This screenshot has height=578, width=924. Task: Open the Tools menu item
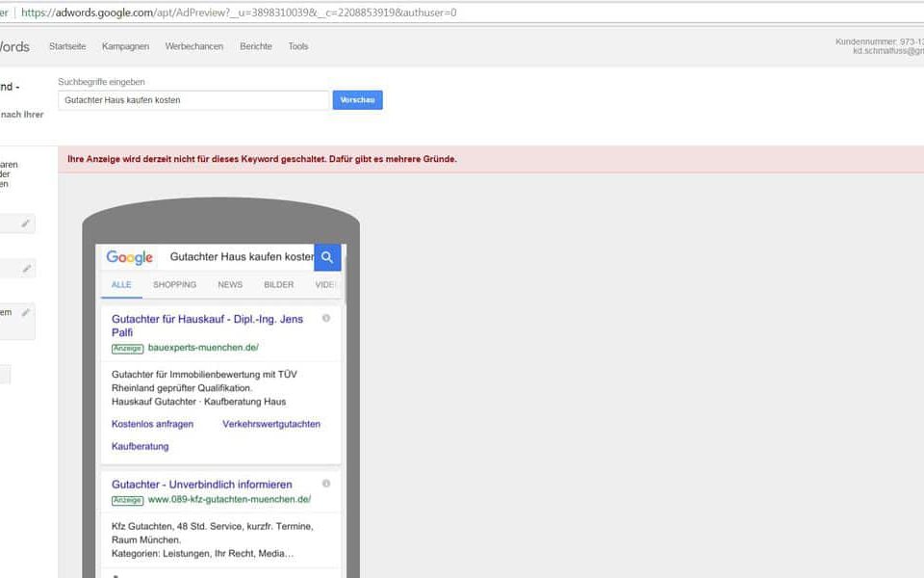pyautogui.click(x=298, y=46)
